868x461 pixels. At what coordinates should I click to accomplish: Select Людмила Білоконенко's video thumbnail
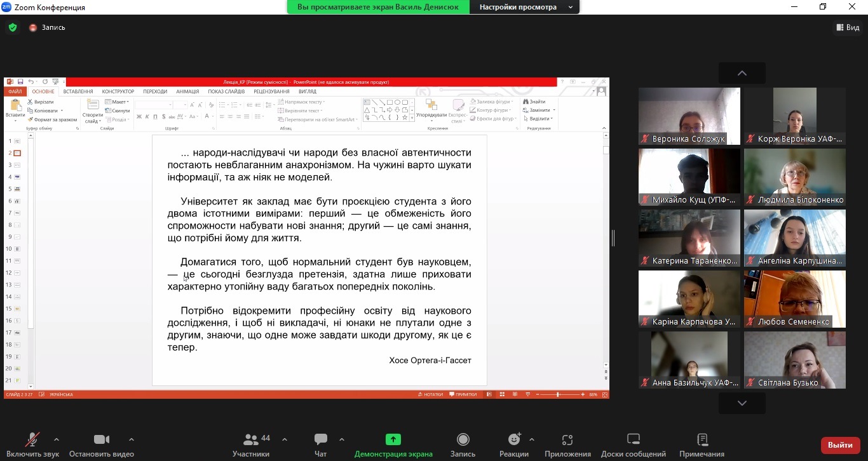tap(794, 177)
